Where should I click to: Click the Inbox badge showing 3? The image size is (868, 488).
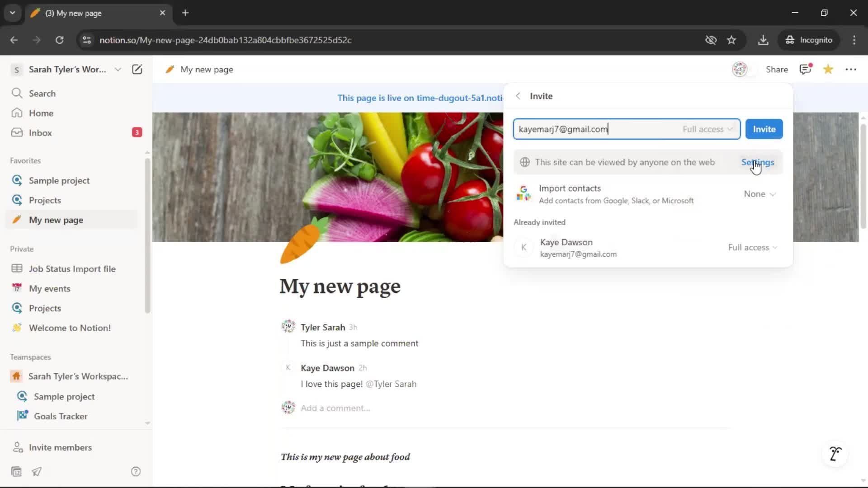click(137, 132)
